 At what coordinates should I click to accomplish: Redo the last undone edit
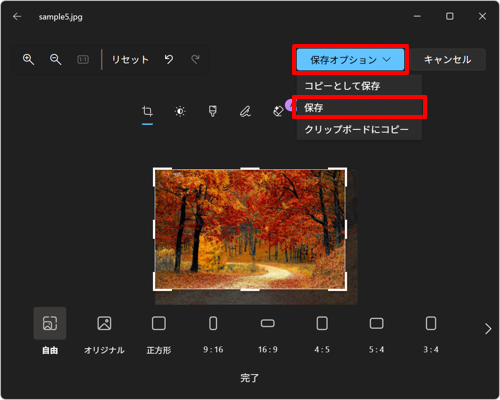(x=195, y=60)
